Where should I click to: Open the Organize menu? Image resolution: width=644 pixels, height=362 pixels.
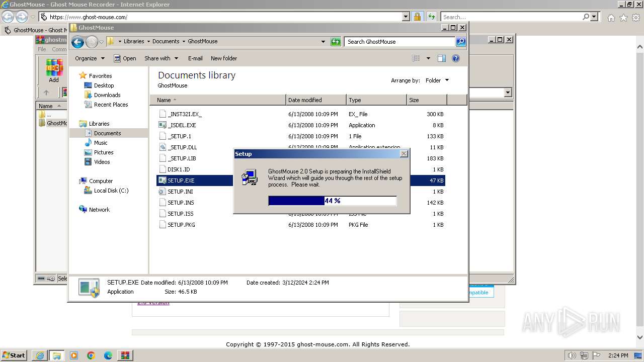[90, 58]
